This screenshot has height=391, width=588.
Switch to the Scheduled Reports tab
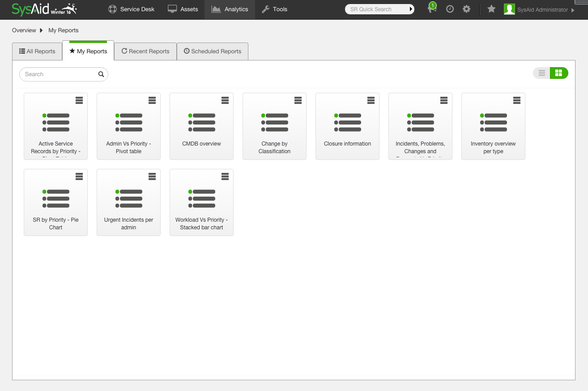[x=213, y=52]
